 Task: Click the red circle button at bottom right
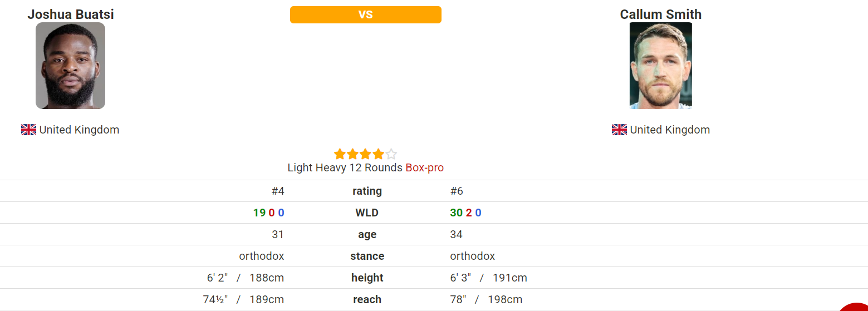[x=855, y=307]
